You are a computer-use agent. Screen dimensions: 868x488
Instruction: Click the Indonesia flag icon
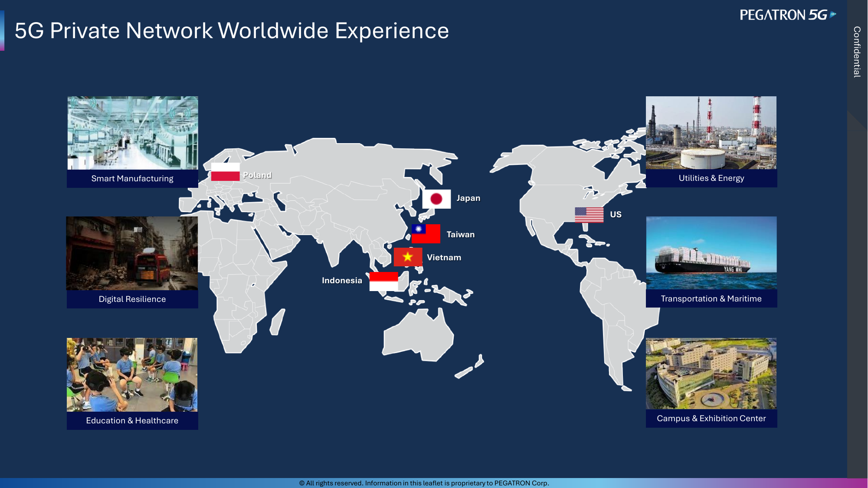click(x=383, y=282)
